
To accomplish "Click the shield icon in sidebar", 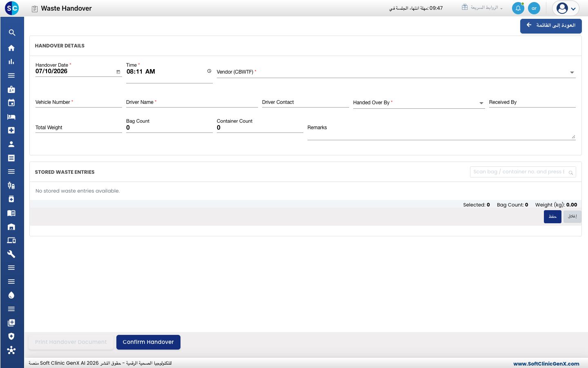I will coord(11,336).
